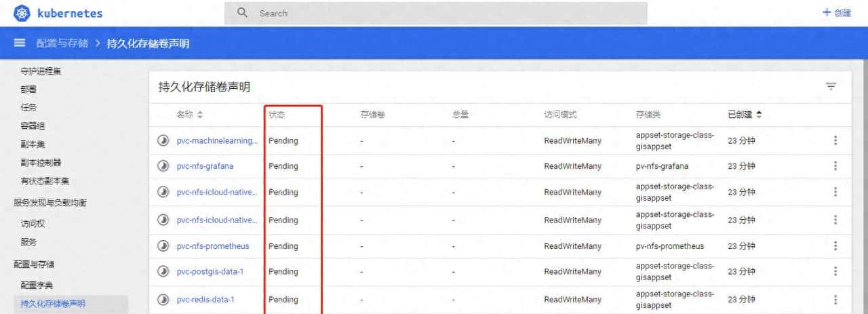Click 配置与存储 in the breadcrumb

click(62, 43)
